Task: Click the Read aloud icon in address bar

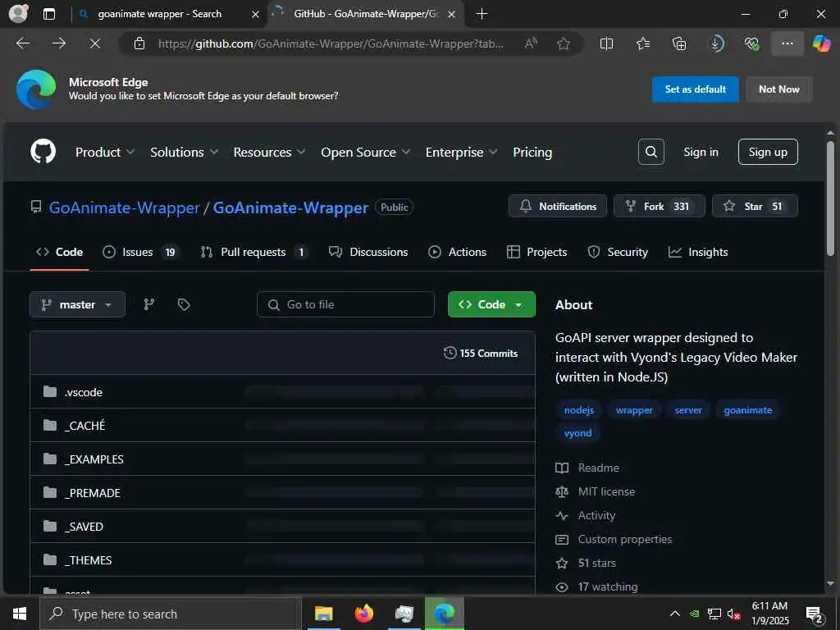Action: (531, 43)
